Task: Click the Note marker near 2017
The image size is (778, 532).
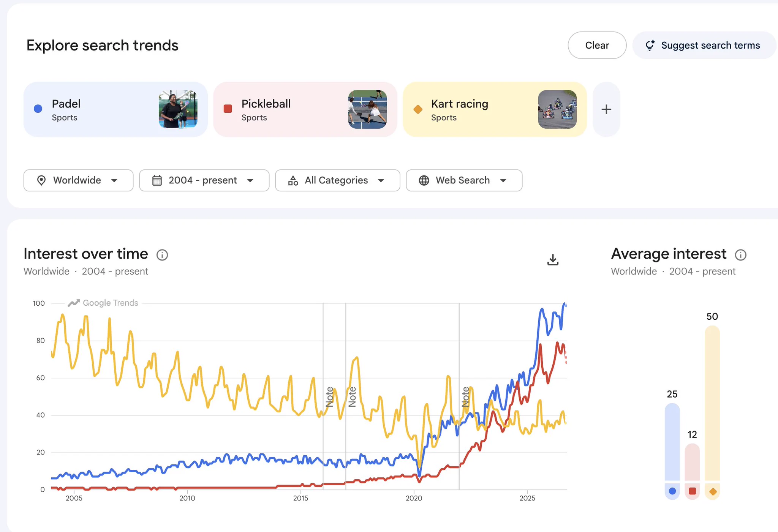Action: click(x=352, y=397)
